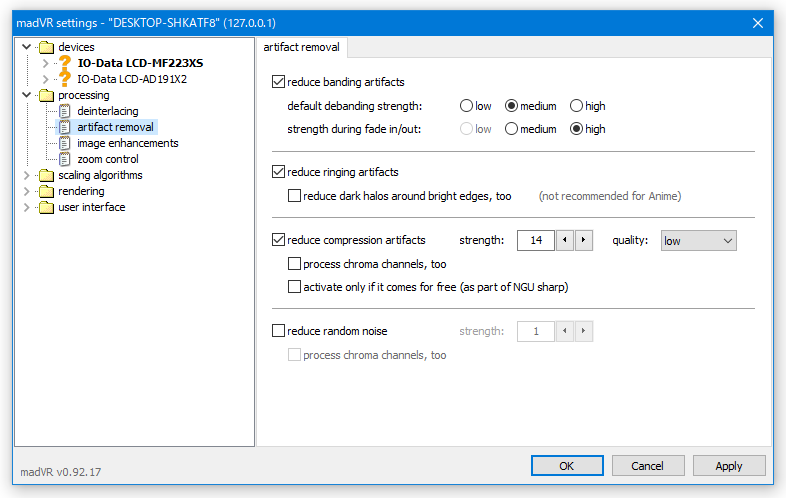Increase compression artifact strength with right arrow
This screenshot has width=786, height=498.
click(583, 240)
